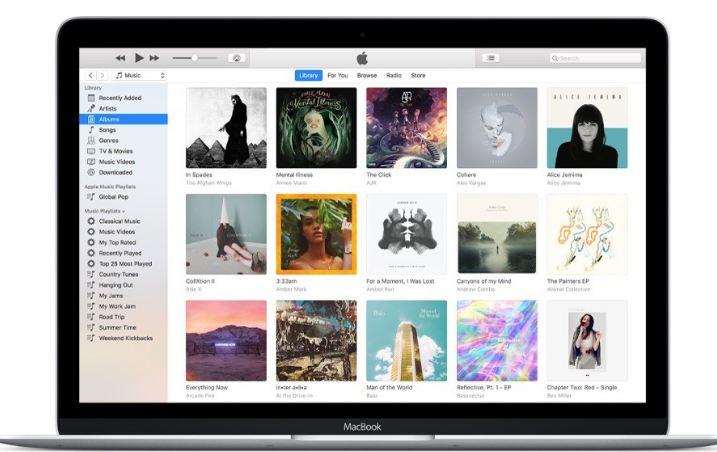Open Man of the World album cover

tap(407, 340)
